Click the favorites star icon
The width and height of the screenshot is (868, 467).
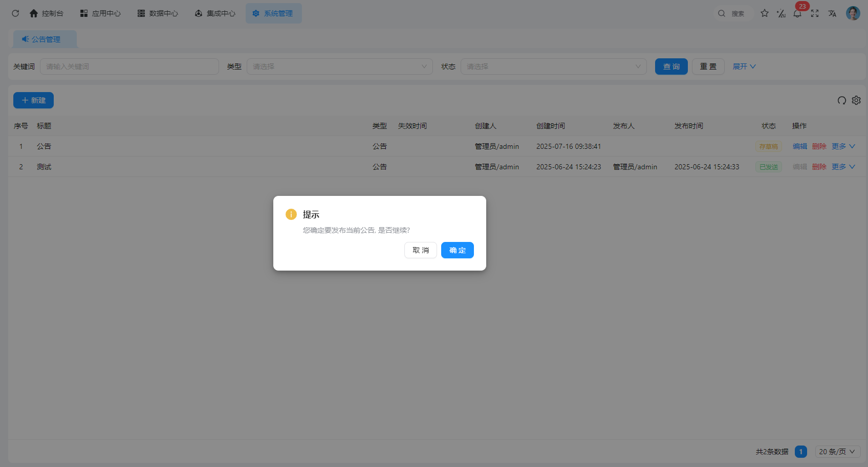[764, 13]
